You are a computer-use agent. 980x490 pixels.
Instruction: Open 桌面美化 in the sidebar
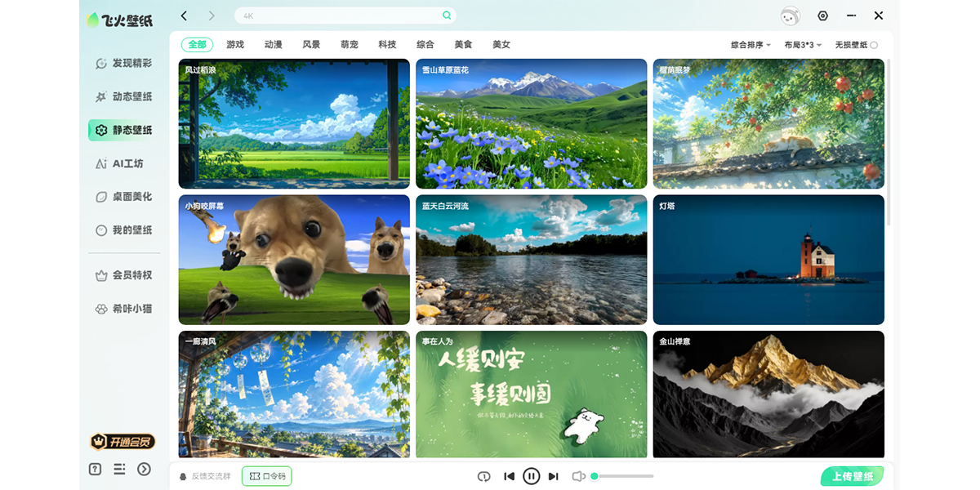124,197
